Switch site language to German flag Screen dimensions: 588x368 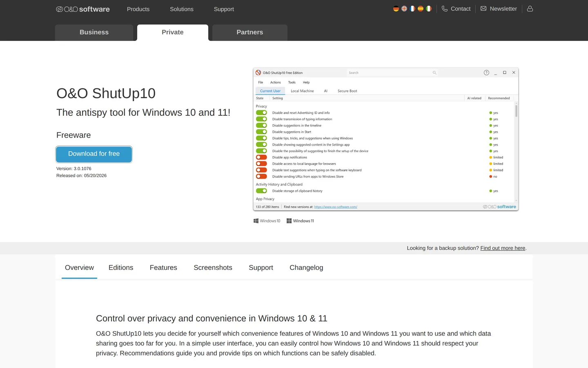tap(396, 9)
